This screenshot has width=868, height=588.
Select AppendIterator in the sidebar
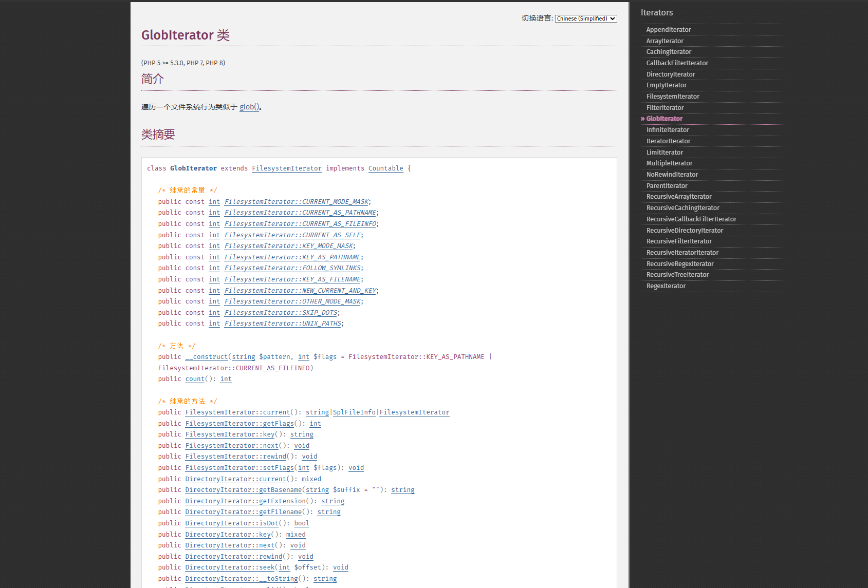point(668,30)
